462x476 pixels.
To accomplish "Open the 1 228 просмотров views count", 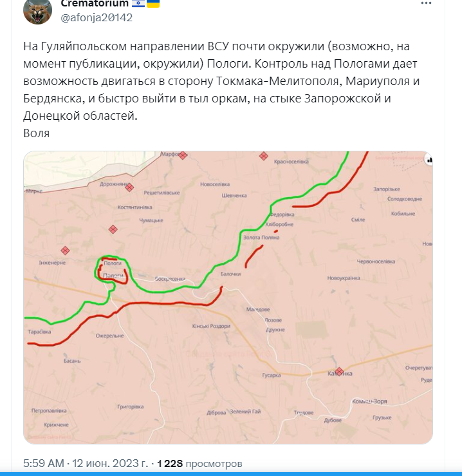I will (199, 464).
